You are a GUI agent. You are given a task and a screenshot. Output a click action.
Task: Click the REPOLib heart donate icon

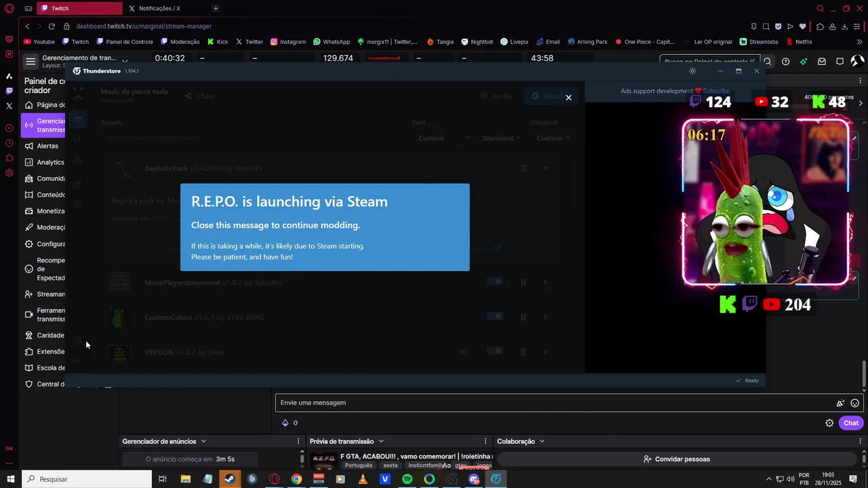coord(464,352)
